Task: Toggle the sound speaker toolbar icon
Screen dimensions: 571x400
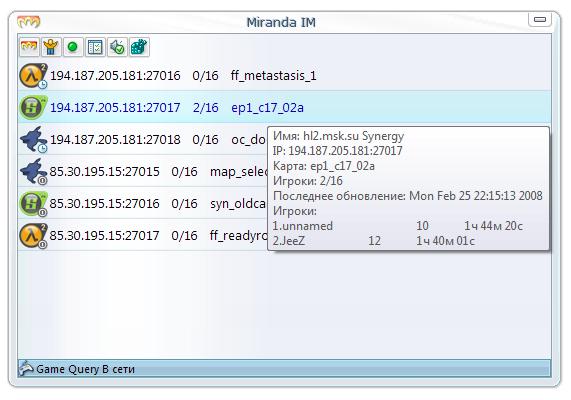Action: pos(117,47)
